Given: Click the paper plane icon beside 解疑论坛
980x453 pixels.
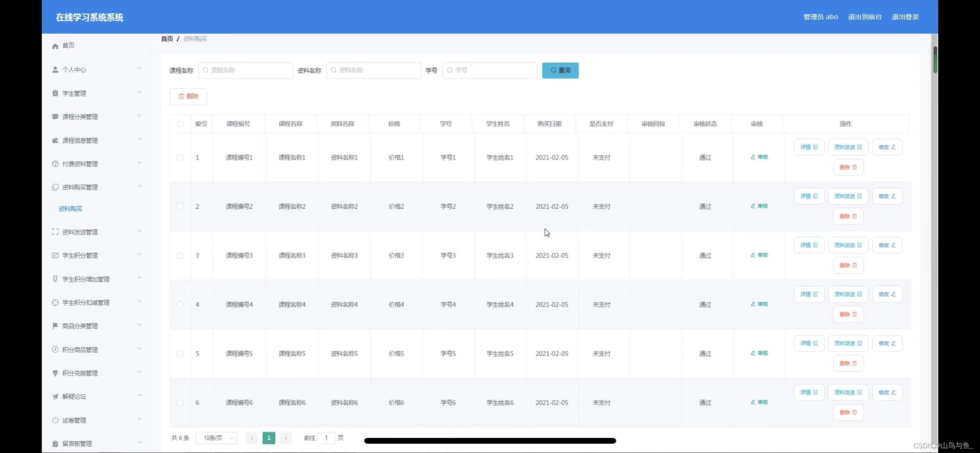Looking at the screenshot, I should point(55,396).
